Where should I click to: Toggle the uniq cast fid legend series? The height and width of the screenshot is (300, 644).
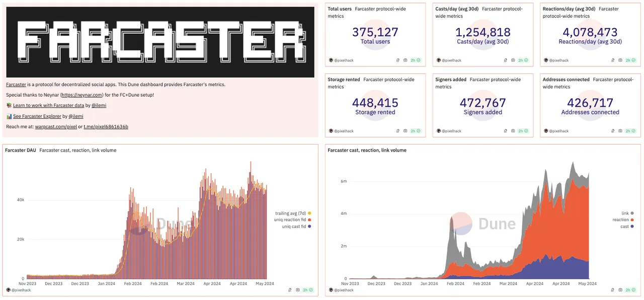point(296,227)
